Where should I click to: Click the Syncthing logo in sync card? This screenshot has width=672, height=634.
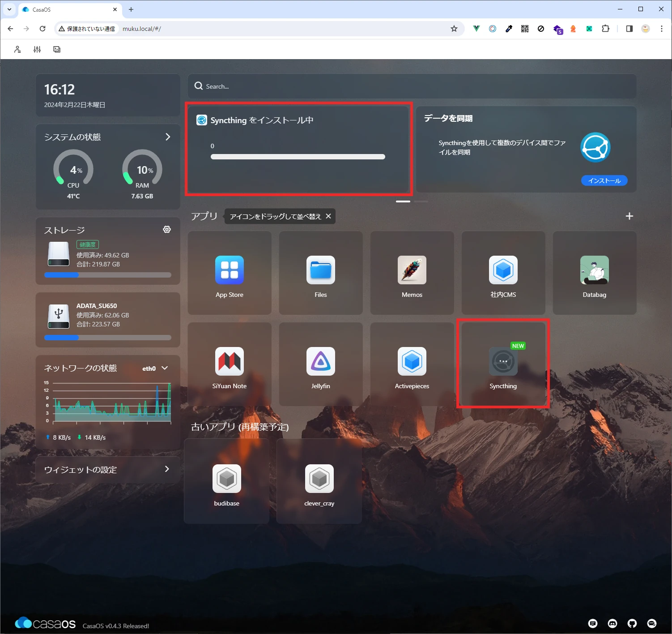point(595,147)
